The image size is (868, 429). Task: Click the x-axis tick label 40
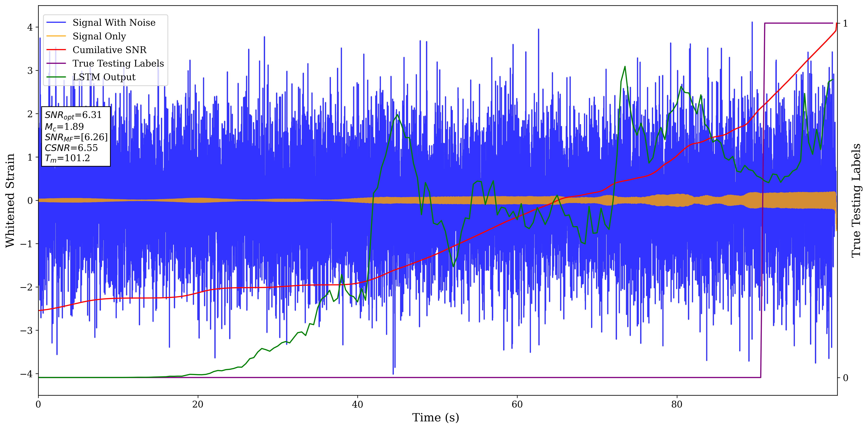357,404
